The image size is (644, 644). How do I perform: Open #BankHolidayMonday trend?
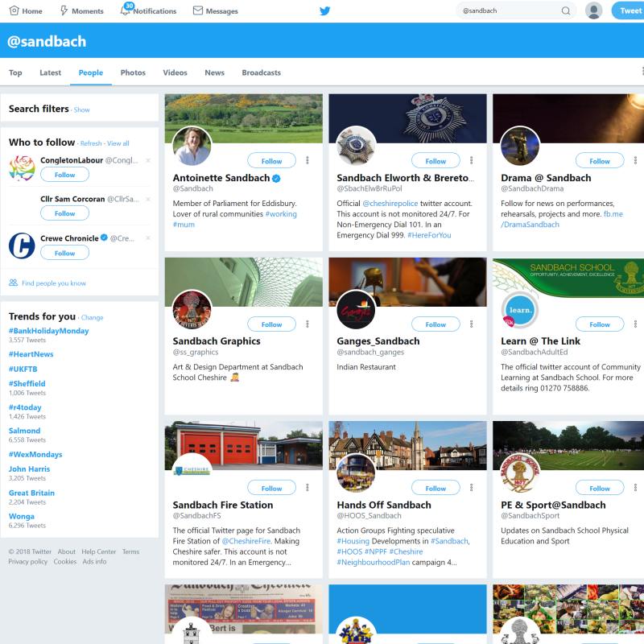pyautogui.click(x=48, y=331)
